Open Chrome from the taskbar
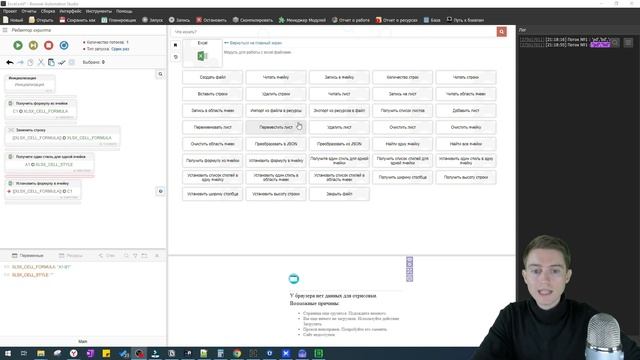640x360 pixels. point(237,353)
